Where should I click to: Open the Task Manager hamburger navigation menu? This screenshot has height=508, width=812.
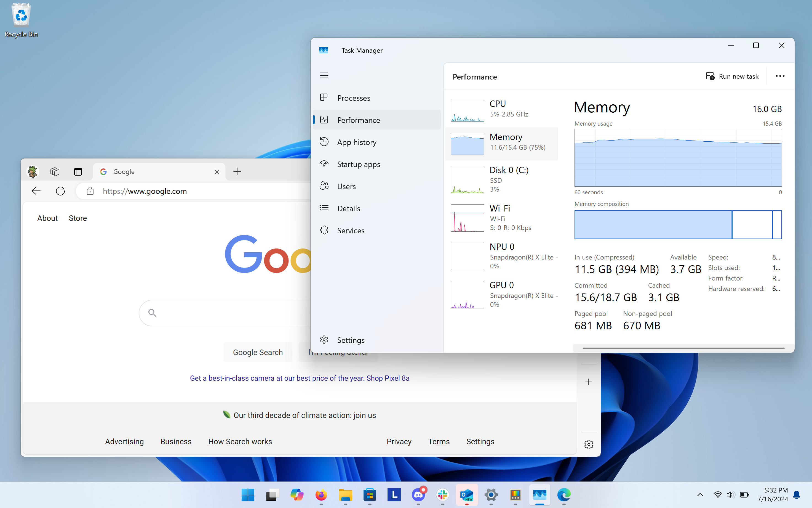324,76
